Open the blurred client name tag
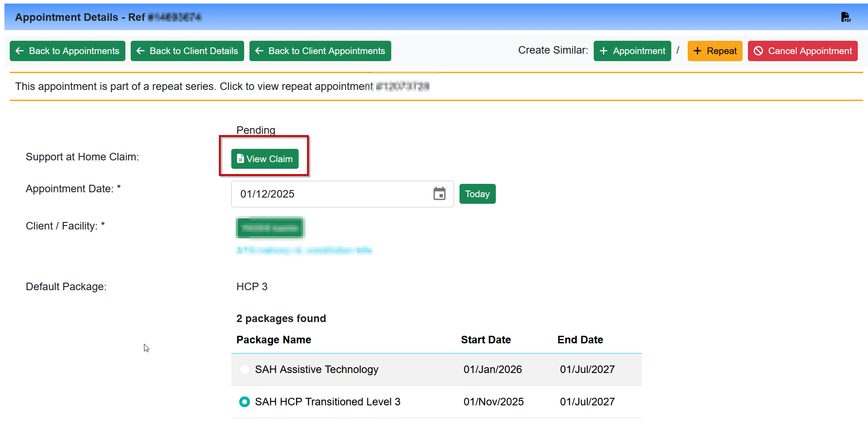The width and height of the screenshot is (868, 443). [x=270, y=228]
